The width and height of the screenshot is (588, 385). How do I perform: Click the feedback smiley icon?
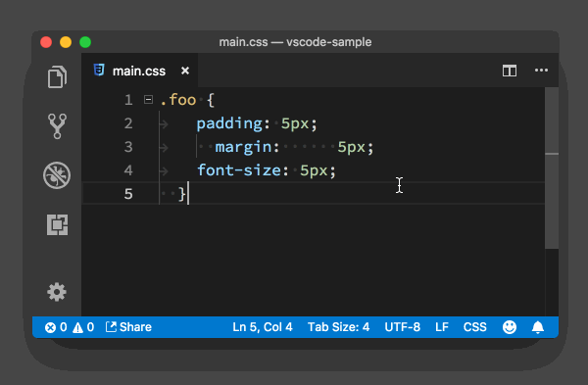click(x=510, y=327)
